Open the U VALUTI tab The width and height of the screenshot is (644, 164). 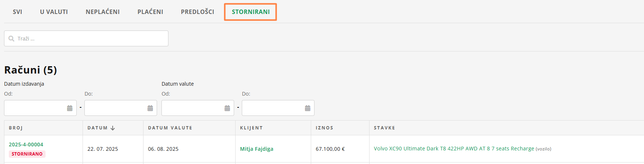tap(54, 12)
